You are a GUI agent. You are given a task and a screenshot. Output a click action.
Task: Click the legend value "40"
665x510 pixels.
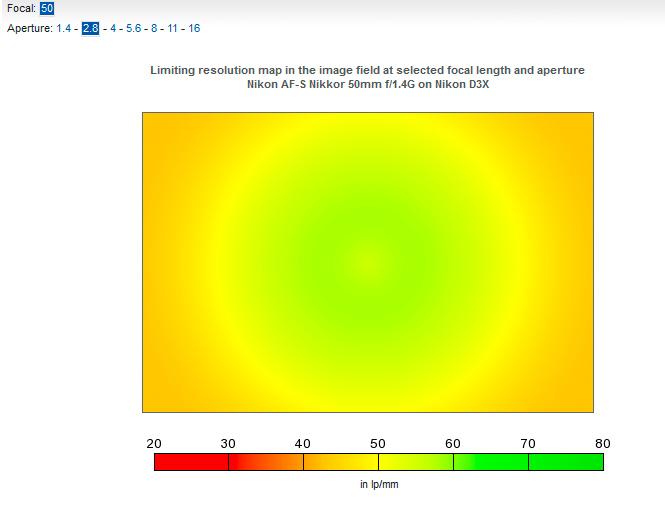click(x=303, y=443)
